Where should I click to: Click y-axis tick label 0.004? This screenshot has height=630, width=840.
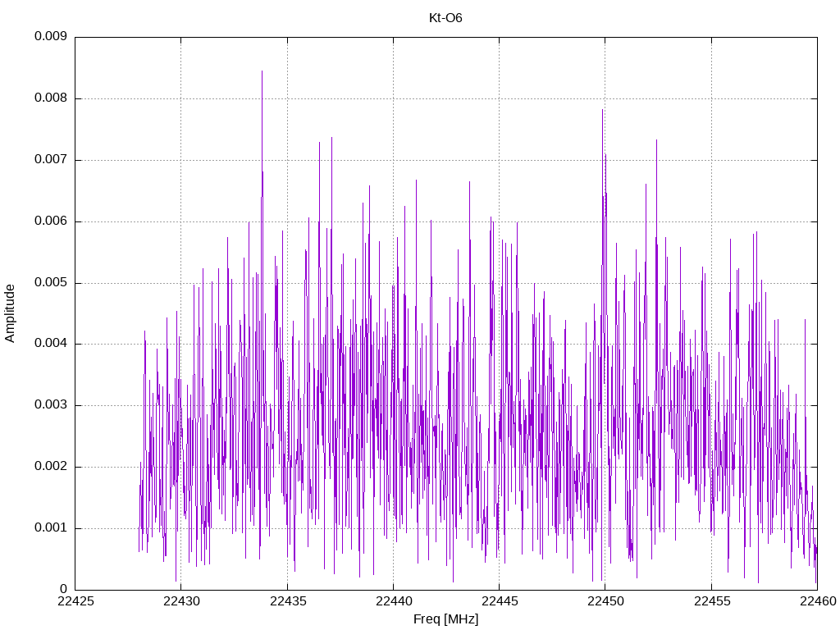(x=51, y=344)
